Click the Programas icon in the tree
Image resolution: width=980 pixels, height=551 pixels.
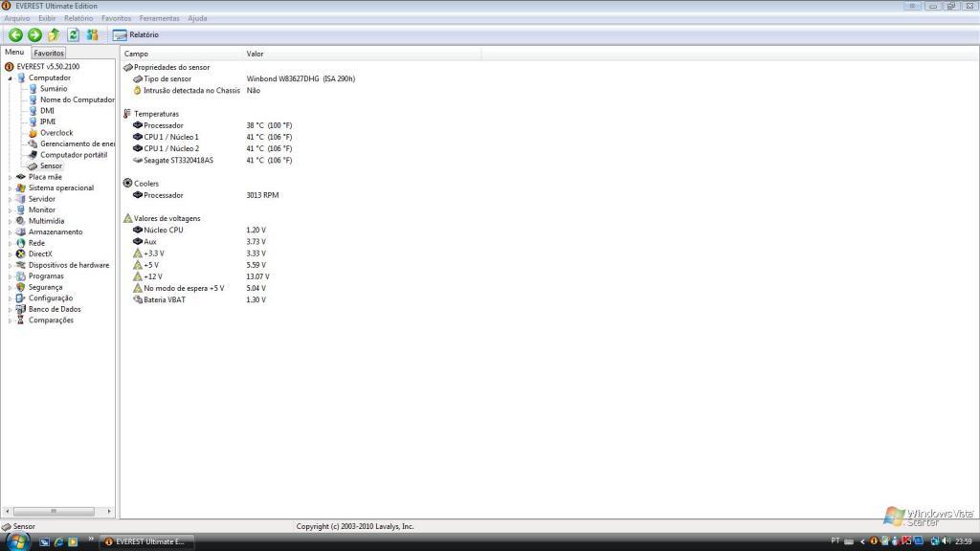(x=21, y=276)
